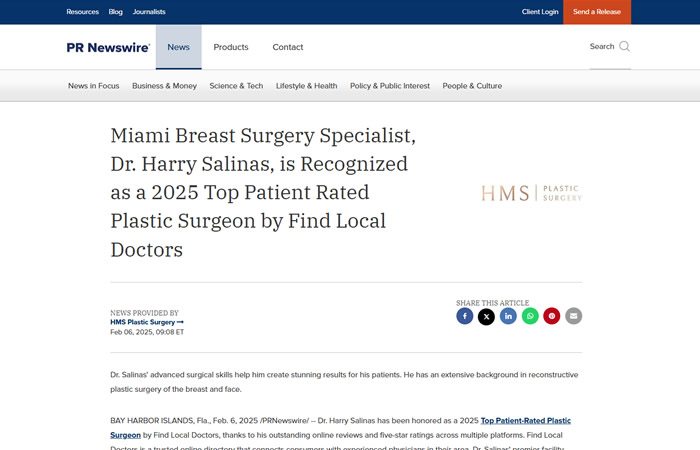The height and width of the screenshot is (450, 700).
Task: Click the 'NEWS PROVIDED BY' label
Action: (144, 313)
